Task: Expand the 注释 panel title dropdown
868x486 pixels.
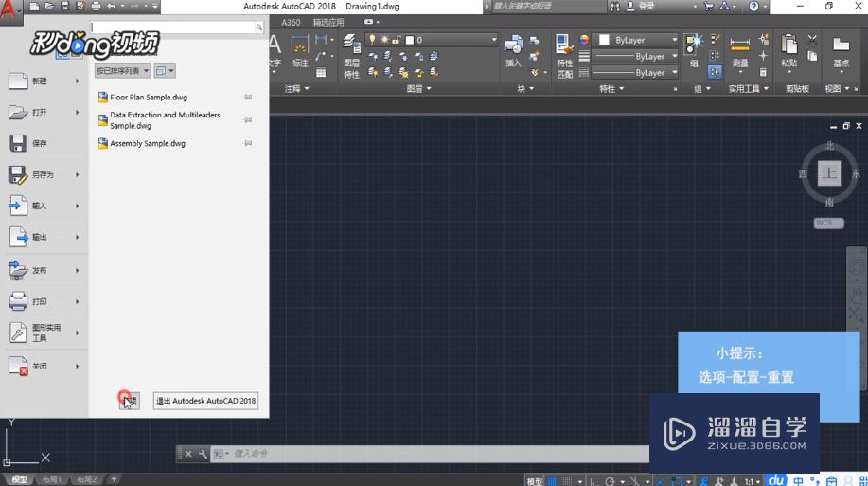Action: coord(296,89)
